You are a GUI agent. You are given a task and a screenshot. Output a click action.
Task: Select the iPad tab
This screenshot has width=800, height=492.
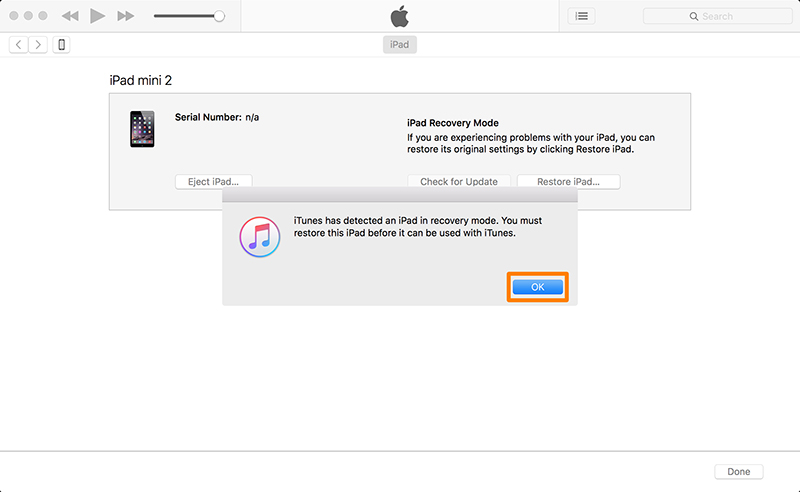point(399,45)
